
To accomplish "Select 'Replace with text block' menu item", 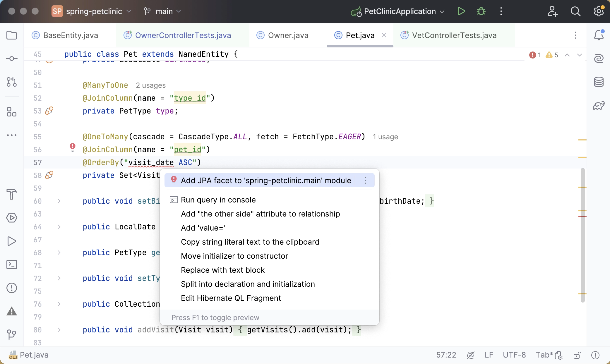I will (223, 270).
